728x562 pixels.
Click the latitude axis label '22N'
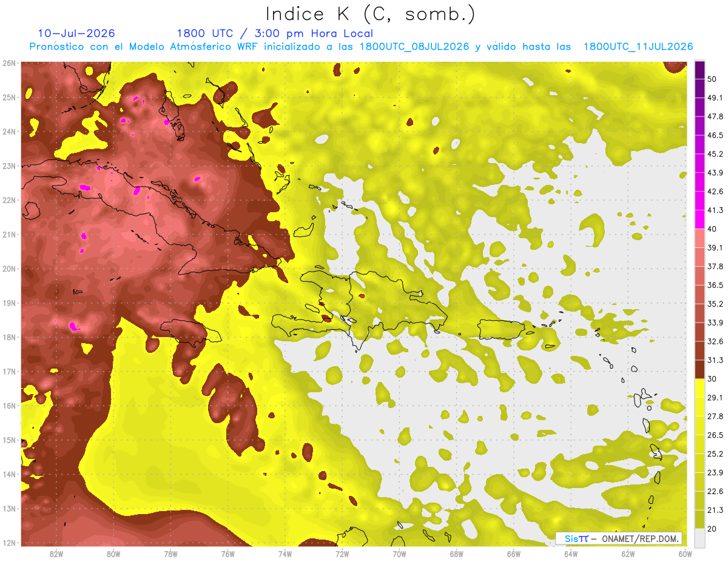(x=9, y=200)
